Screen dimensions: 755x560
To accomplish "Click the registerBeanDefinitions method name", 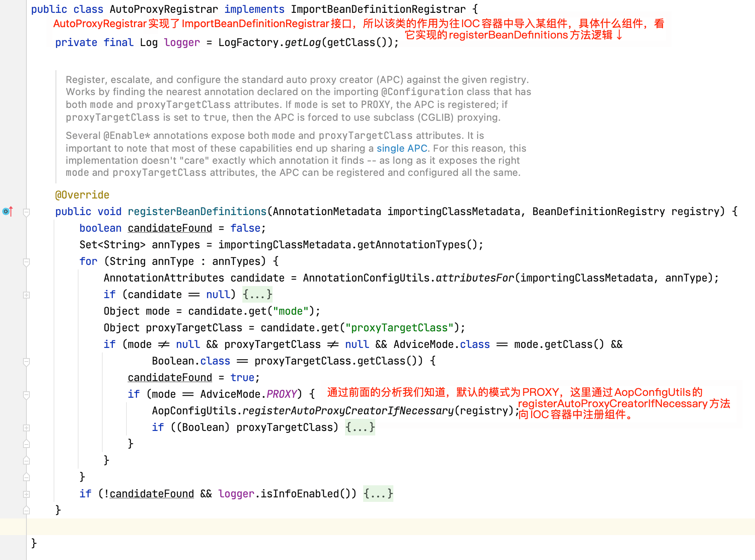I will (x=197, y=211).
